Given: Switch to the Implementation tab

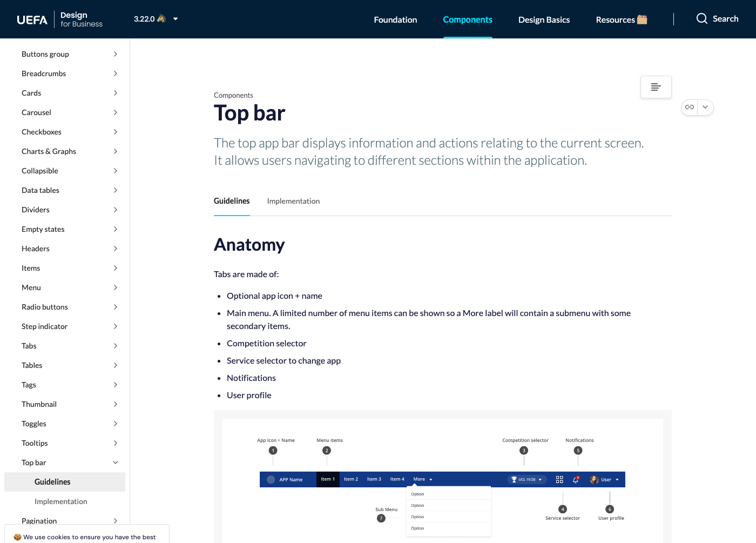Looking at the screenshot, I should tap(293, 201).
